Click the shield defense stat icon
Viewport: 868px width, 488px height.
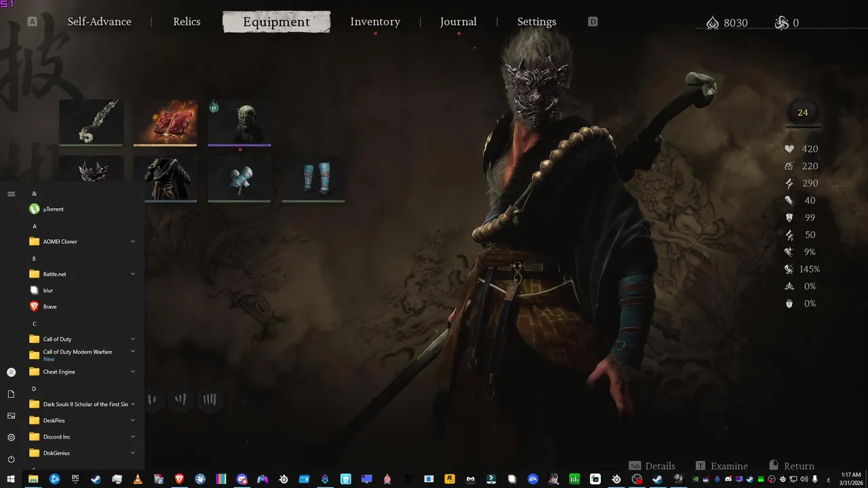coord(789,218)
